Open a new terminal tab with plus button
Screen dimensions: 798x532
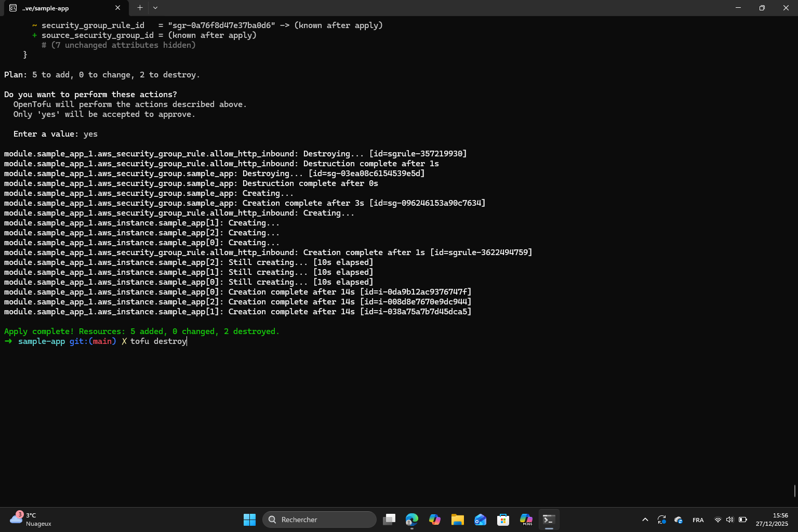[x=139, y=8]
